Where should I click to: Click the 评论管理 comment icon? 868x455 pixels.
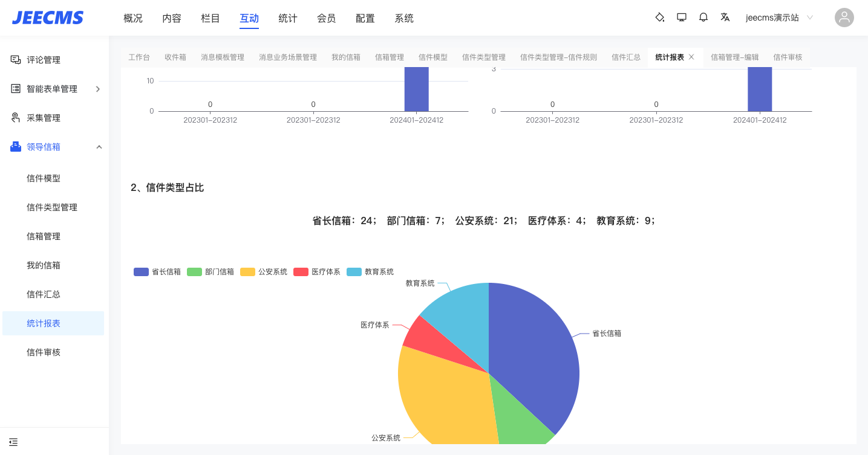coord(16,60)
